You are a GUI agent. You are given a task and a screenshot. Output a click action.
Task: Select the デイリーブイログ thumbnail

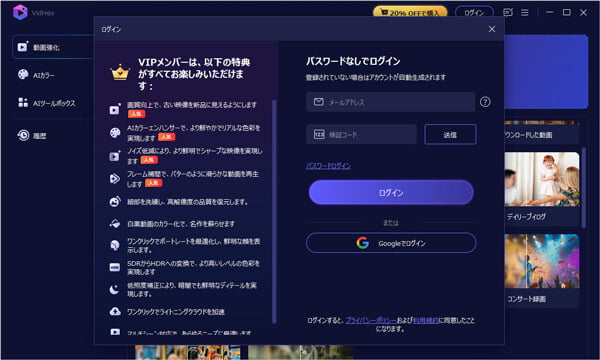point(542,179)
